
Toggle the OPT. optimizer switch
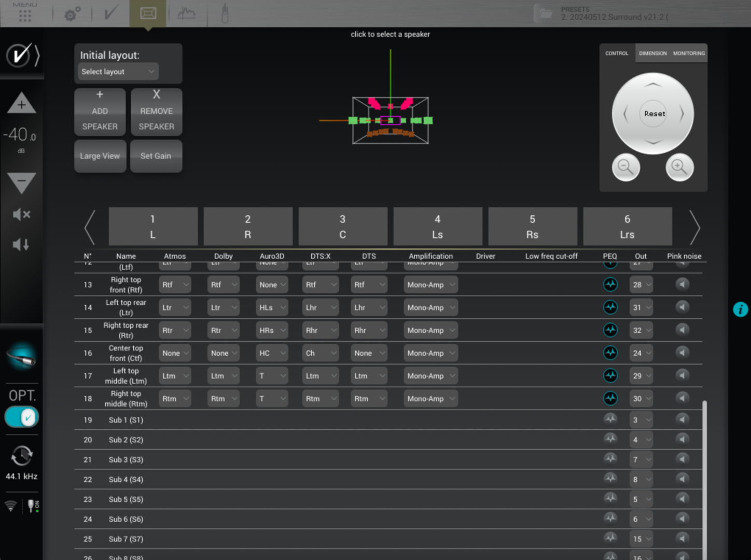point(22,417)
